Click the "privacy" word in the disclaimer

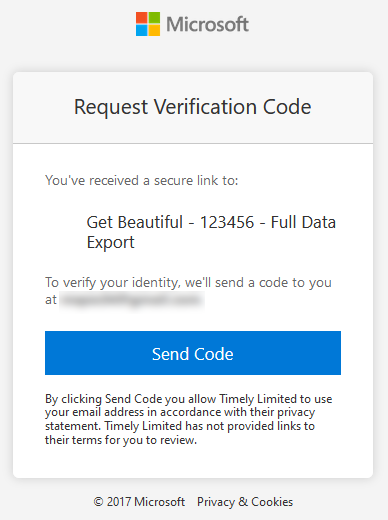tap(296, 413)
